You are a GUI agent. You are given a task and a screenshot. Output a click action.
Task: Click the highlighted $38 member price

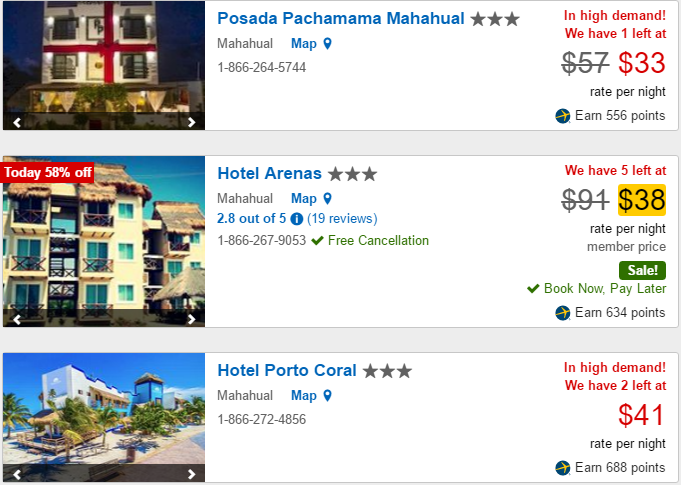(x=642, y=201)
